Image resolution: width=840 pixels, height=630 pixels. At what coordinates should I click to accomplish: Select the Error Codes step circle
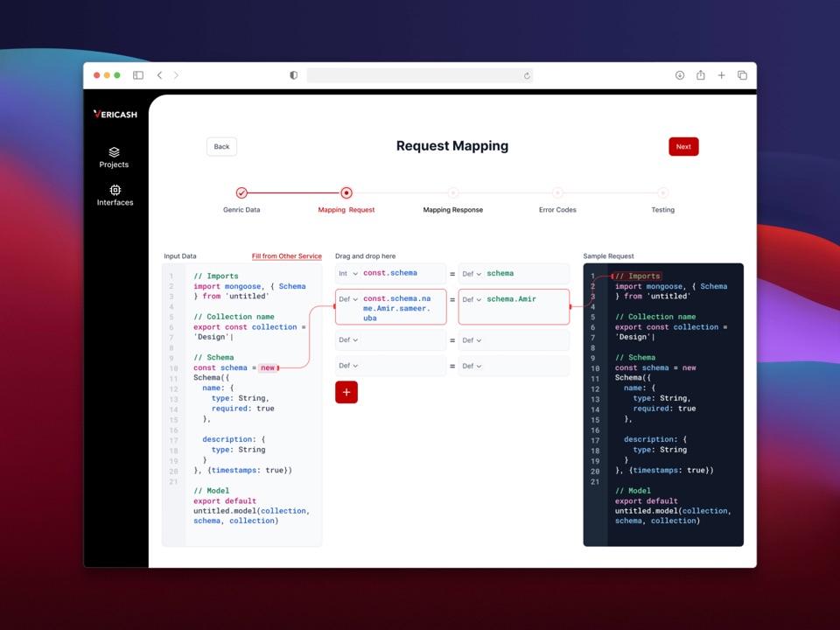(x=557, y=192)
